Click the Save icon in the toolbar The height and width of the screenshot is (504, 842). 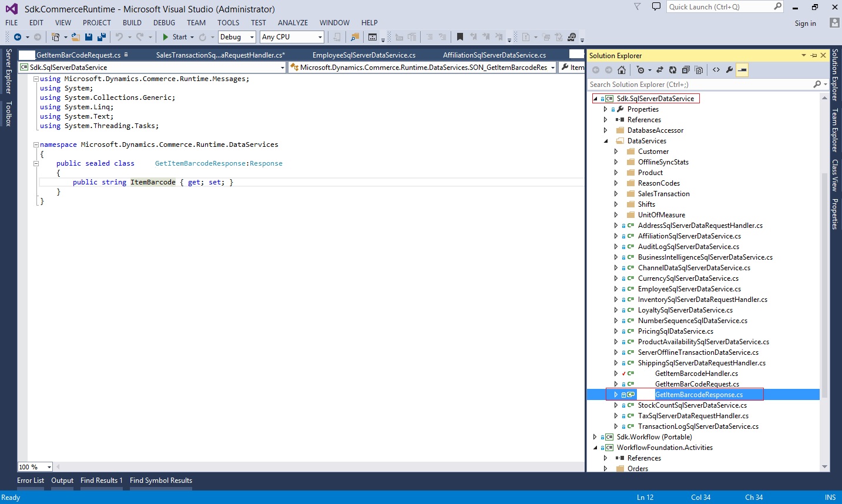pyautogui.click(x=88, y=37)
